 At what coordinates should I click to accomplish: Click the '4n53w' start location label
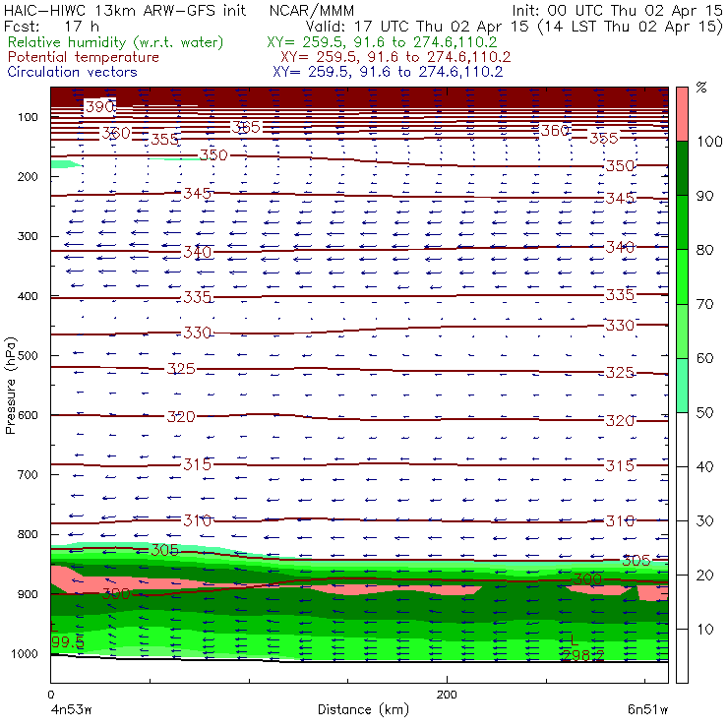[71, 709]
